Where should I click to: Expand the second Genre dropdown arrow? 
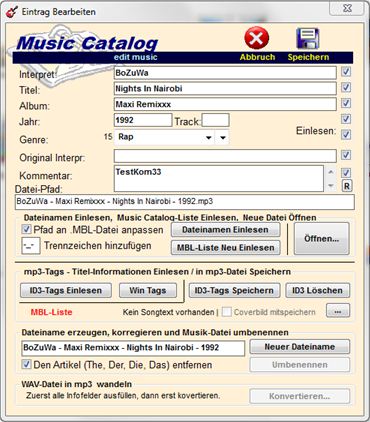pos(223,137)
